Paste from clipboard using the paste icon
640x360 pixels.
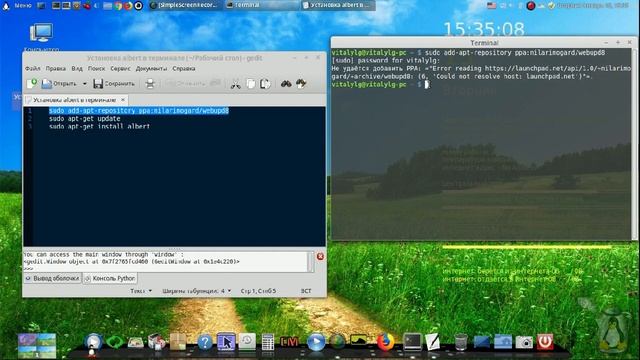point(265,84)
